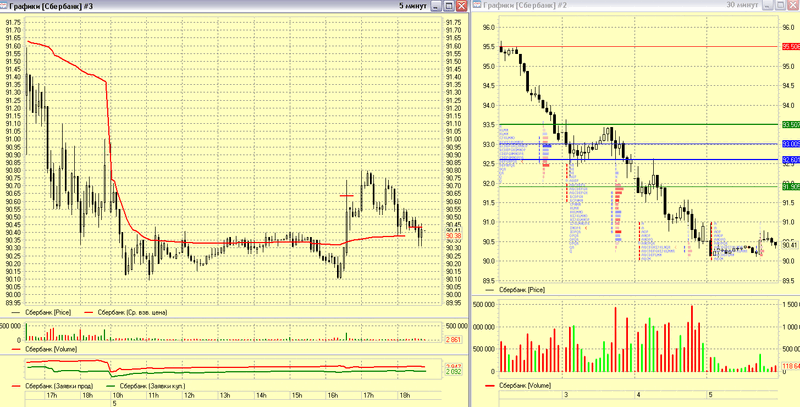Click the green 2 092 buy orders value
Screen dimensions: 800x407
pos(453,372)
